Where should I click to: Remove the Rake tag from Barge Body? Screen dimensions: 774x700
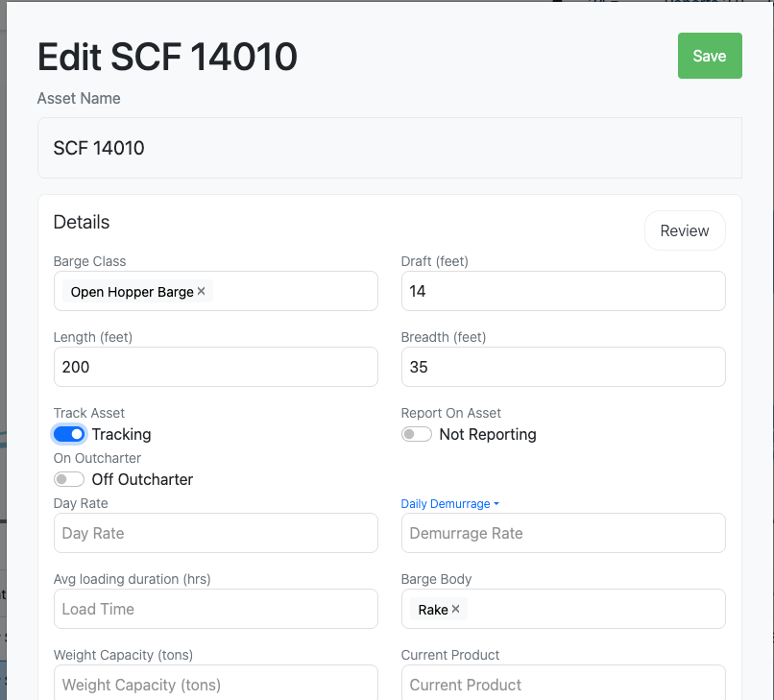[x=456, y=609]
